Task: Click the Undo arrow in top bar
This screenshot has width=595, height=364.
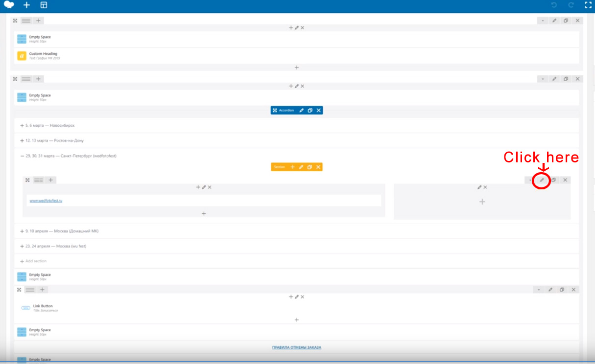Action: [554, 5]
